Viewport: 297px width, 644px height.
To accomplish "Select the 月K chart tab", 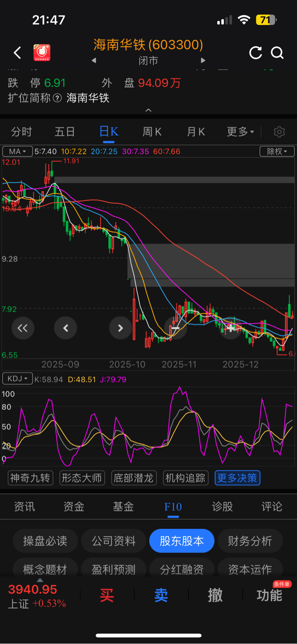I will [x=196, y=132].
